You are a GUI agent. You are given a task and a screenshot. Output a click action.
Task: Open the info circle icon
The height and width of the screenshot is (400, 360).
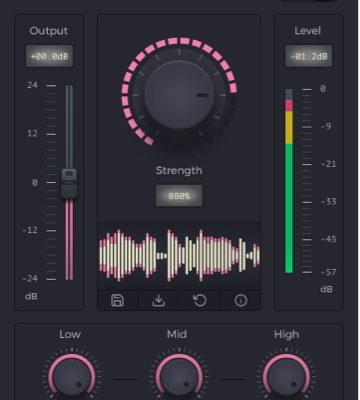[x=241, y=300]
